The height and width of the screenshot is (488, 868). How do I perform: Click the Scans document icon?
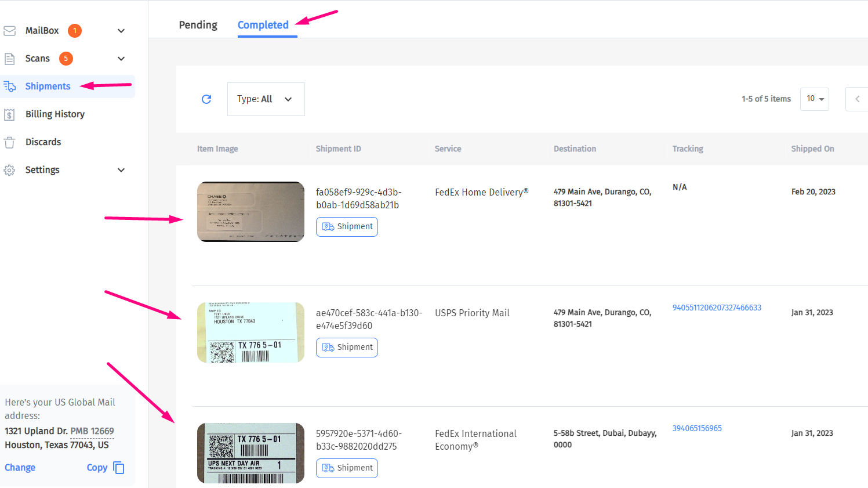(9, 59)
